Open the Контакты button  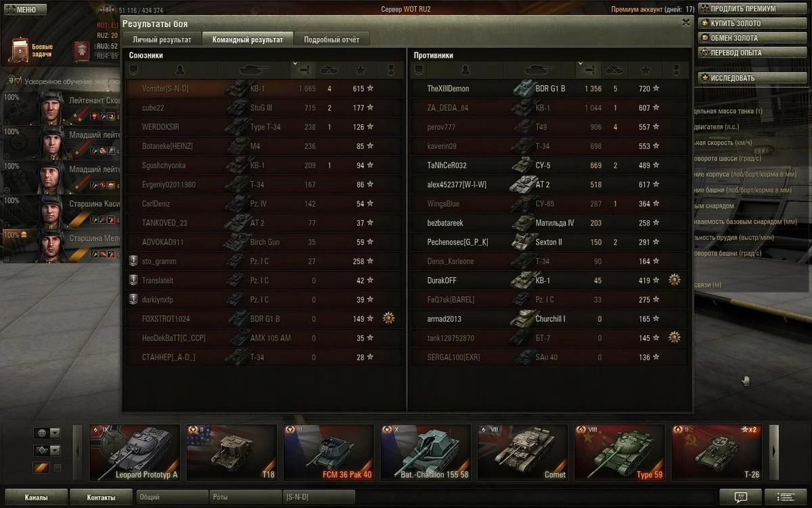101,497
